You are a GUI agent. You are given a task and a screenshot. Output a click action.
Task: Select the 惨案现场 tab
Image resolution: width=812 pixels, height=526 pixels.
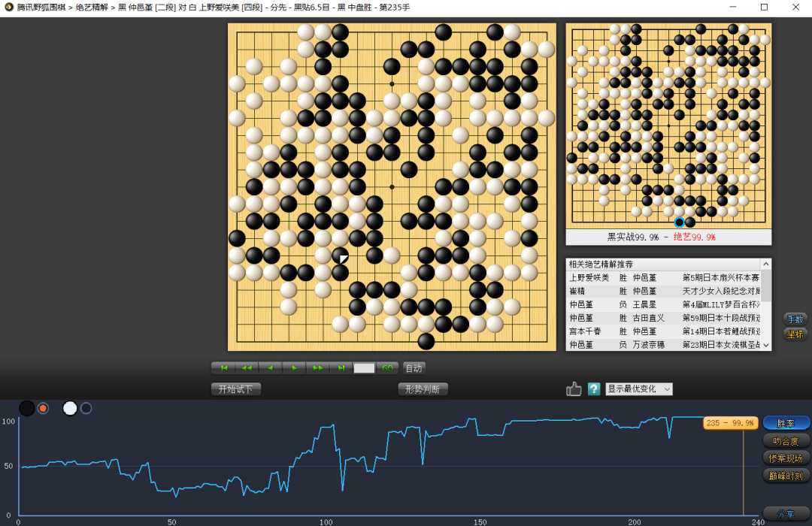pyautogui.click(x=786, y=458)
